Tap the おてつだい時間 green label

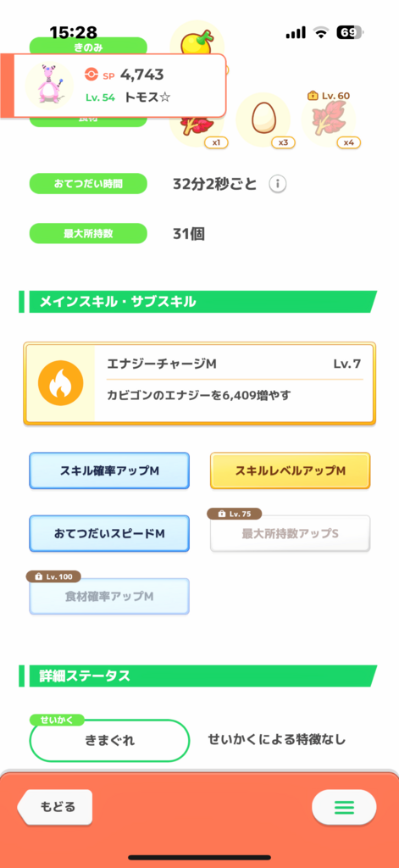(x=89, y=184)
